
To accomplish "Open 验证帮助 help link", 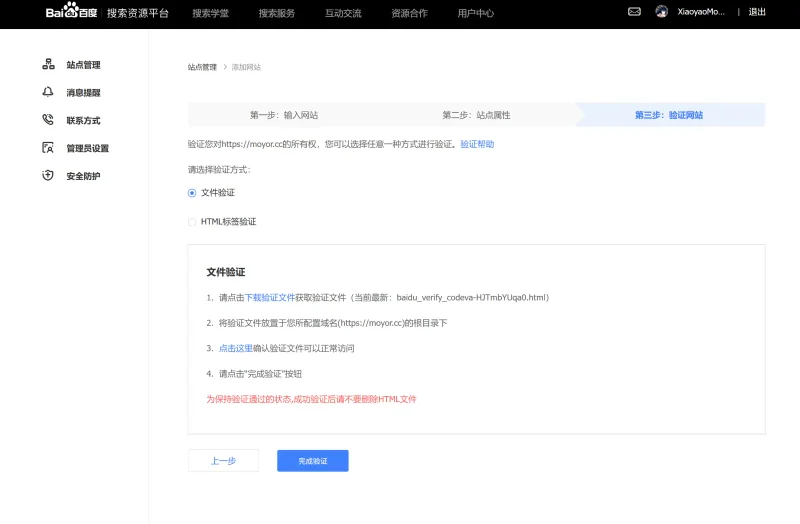I will pyautogui.click(x=477, y=144).
